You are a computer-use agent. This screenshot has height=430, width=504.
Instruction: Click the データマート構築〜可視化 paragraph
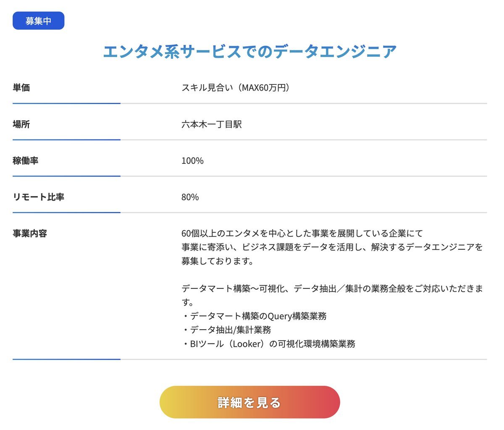tap(332, 295)
